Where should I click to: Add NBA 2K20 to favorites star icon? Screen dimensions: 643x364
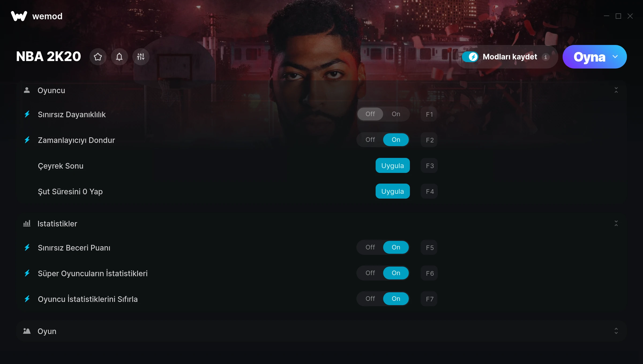pyautogui.click(x=98, y=57)
